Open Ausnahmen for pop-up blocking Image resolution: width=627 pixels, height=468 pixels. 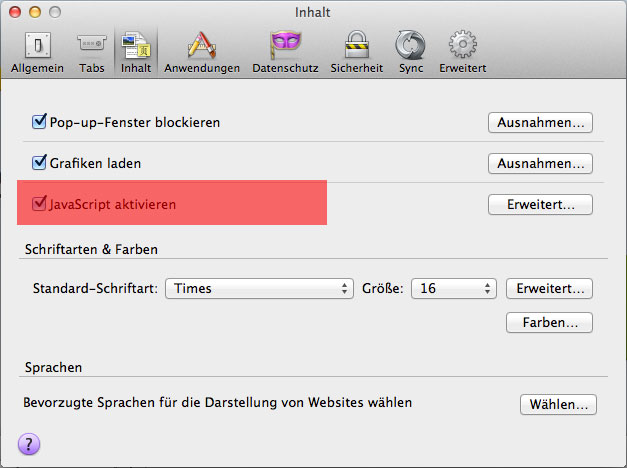click(540, 123)
